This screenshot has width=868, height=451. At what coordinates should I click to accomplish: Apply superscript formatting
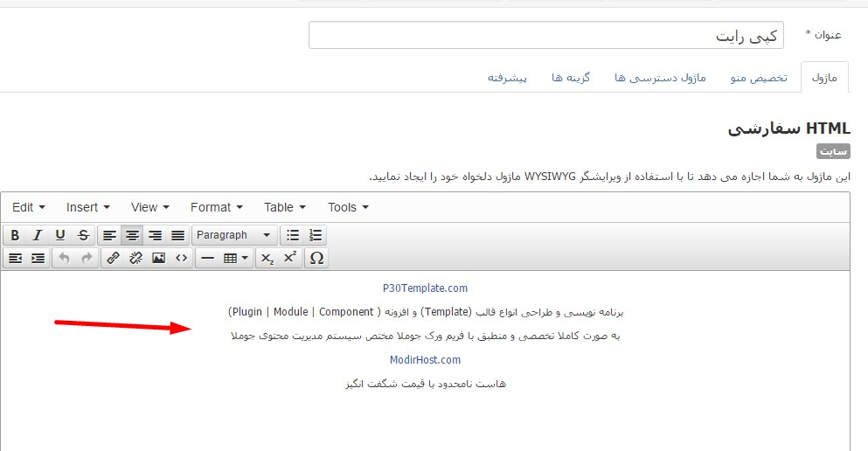pos(290,258)
